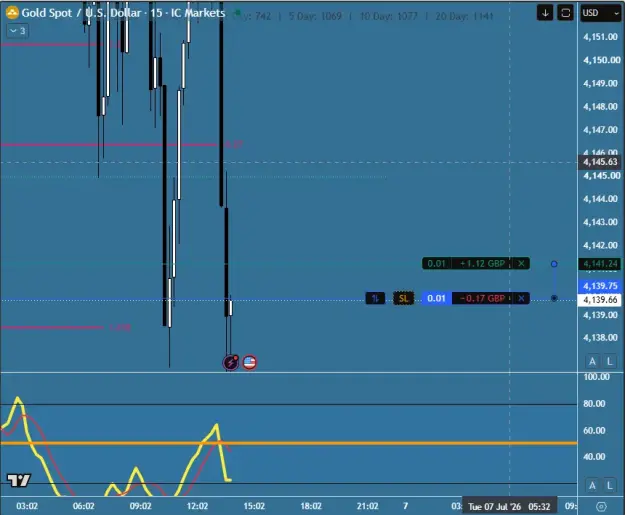
Task: Click the 21:02 time axis label
Action: pyautogui.click(x=368, y=506)
